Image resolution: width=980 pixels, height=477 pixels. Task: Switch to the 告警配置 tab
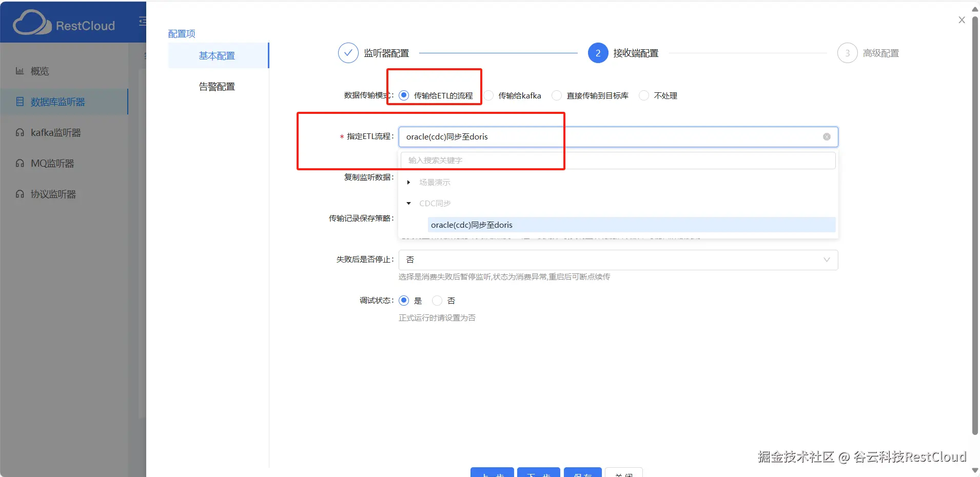point(218,86)
